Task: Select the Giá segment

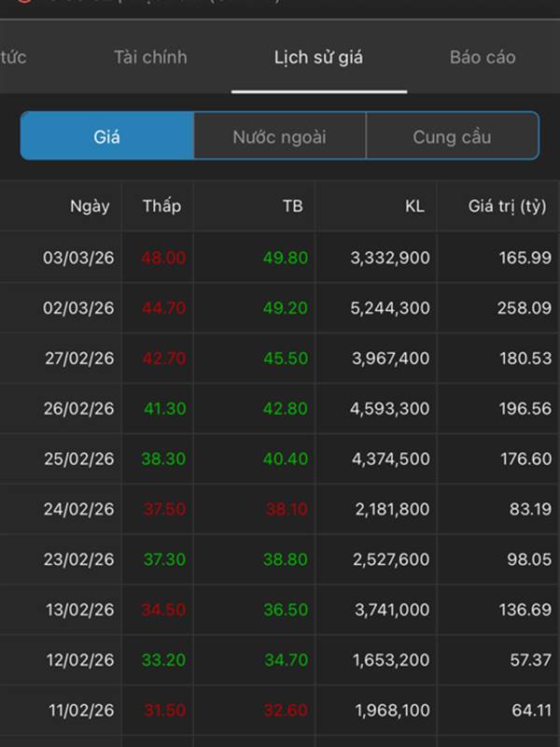Action: 107,136
